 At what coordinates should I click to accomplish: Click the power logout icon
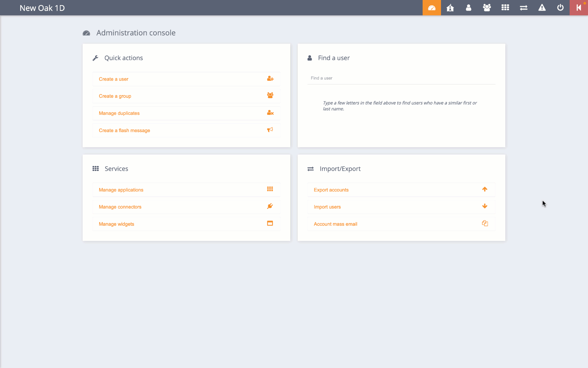point(560,8)
